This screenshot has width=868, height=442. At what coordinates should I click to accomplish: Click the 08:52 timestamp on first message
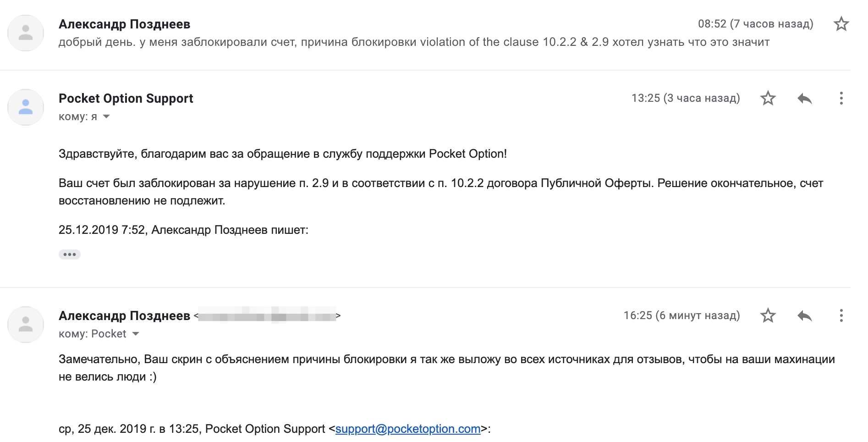point(755,24)
